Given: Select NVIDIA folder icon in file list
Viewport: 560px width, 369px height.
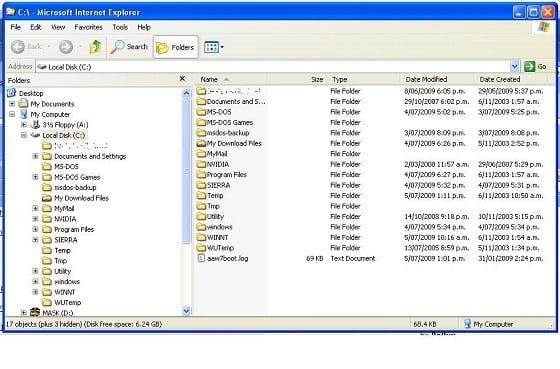Looking at the screenshot, I should (x=201, y=164).
